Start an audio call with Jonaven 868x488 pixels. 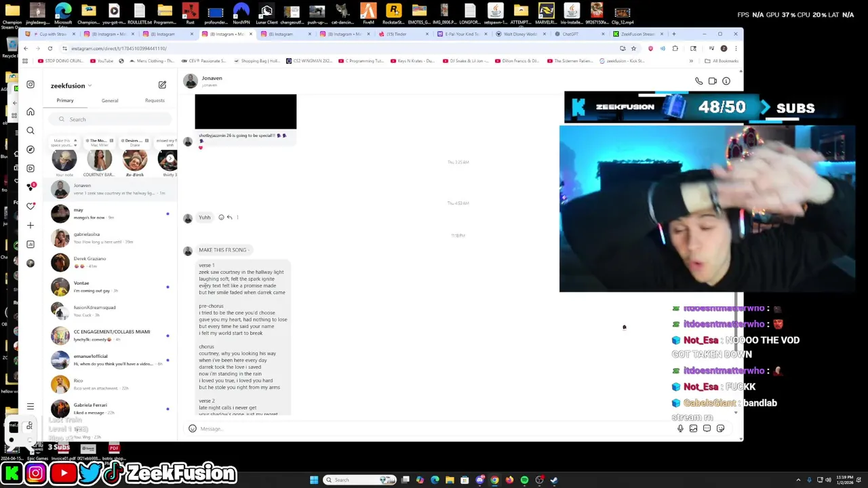coord(698,81)
